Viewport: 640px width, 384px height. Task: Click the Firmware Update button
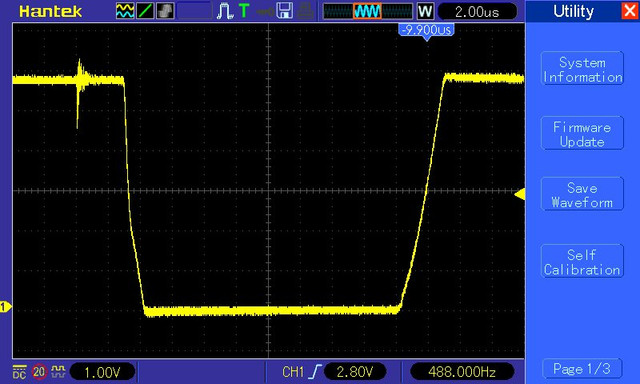(582, 134)
